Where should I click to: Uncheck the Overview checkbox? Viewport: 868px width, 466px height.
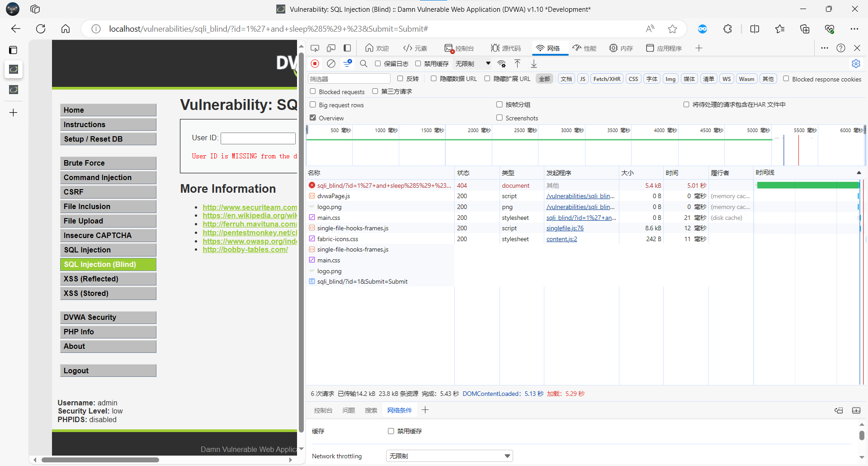[x=313, y=118]
